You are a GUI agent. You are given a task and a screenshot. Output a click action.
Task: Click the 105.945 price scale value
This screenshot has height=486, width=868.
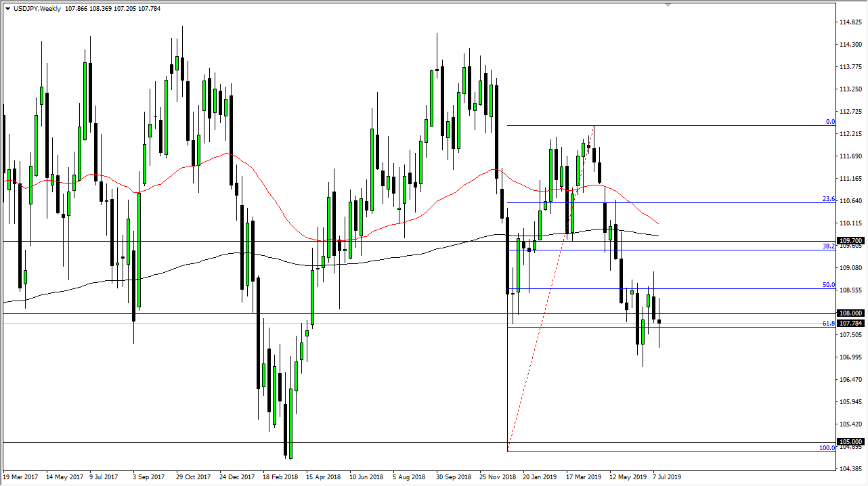852,402
